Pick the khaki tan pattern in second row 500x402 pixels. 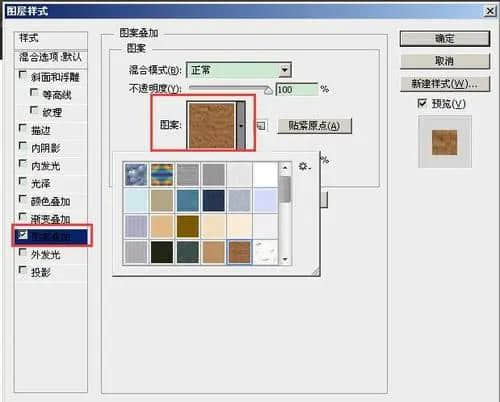tap(162, 200)
